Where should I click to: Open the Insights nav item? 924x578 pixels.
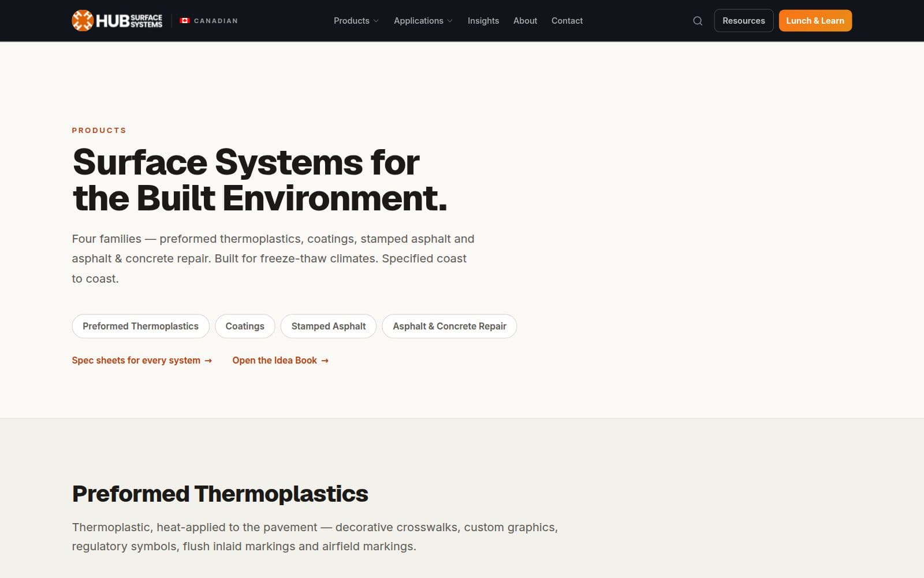483,21
